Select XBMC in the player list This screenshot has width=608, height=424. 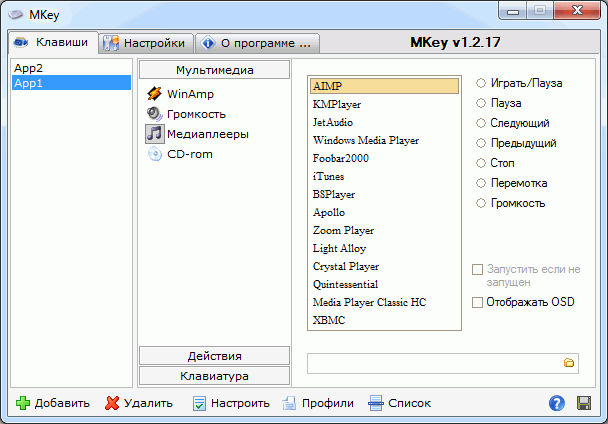(384, 320)
